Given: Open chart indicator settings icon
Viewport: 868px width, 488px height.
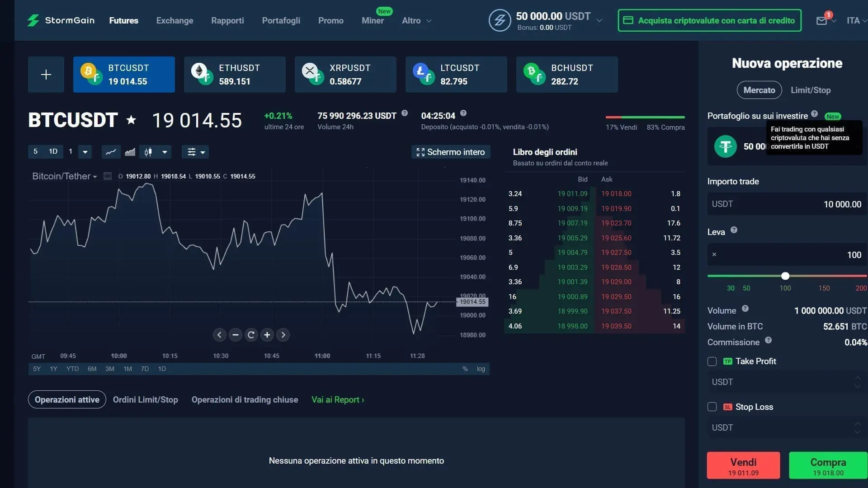Looking at the screenshot, I should point(192,152).
